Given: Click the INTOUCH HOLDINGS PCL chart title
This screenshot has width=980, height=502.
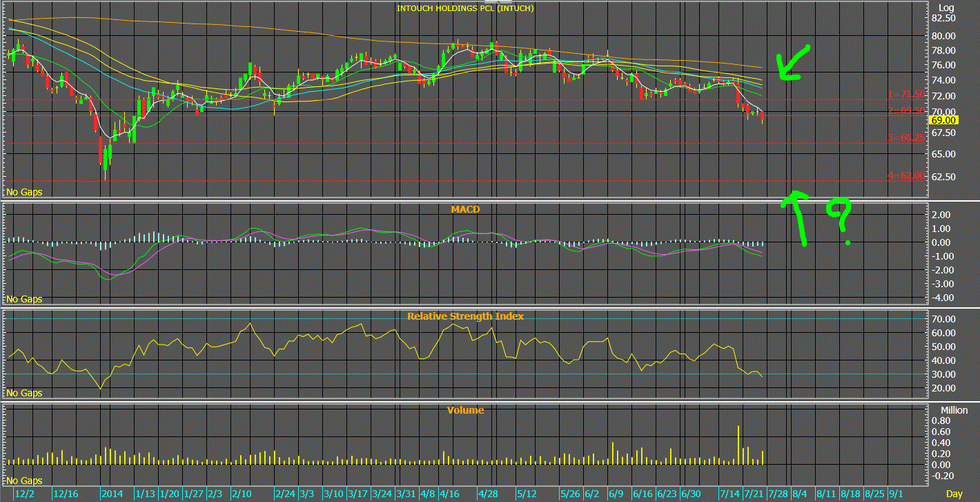Looking at the screenshot, I should [464, 8].
